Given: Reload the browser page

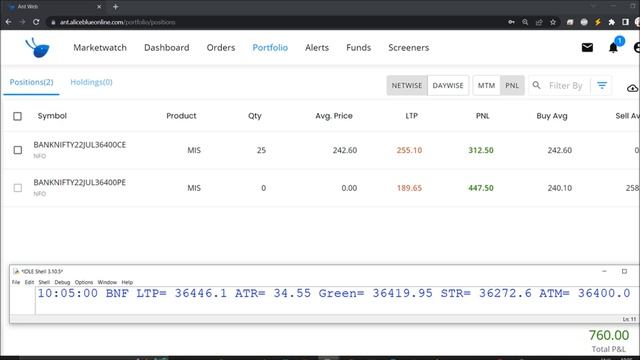Looking at the screenshot, I should [36, 22].
